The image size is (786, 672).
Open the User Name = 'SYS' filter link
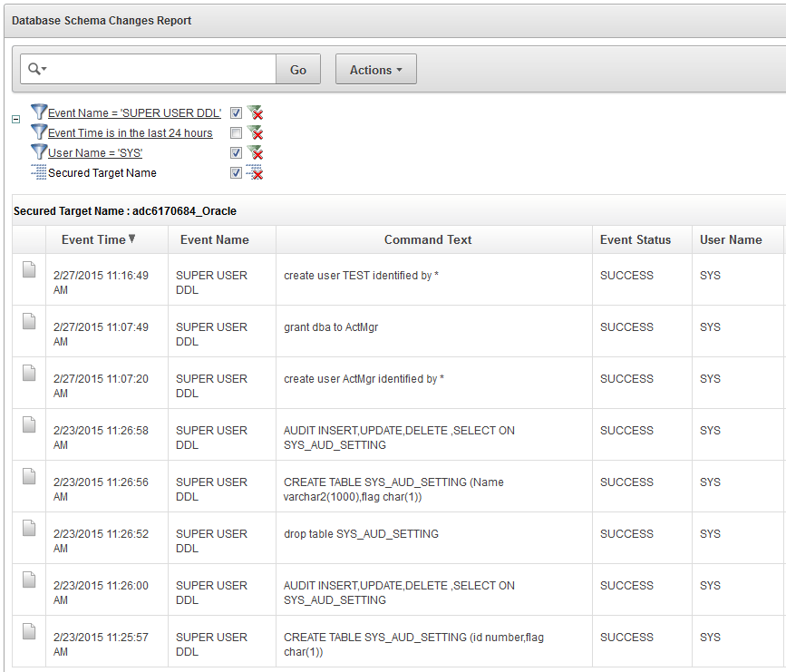(x=95, y=151)
